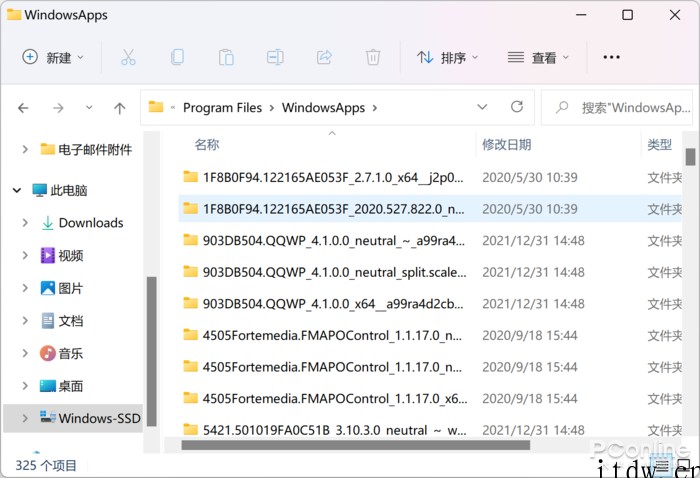Image resolution: width=700 pixels, height=478 pixels.
Task: Open recent locations chevron dropdown
Action: (x=89, y=108)
